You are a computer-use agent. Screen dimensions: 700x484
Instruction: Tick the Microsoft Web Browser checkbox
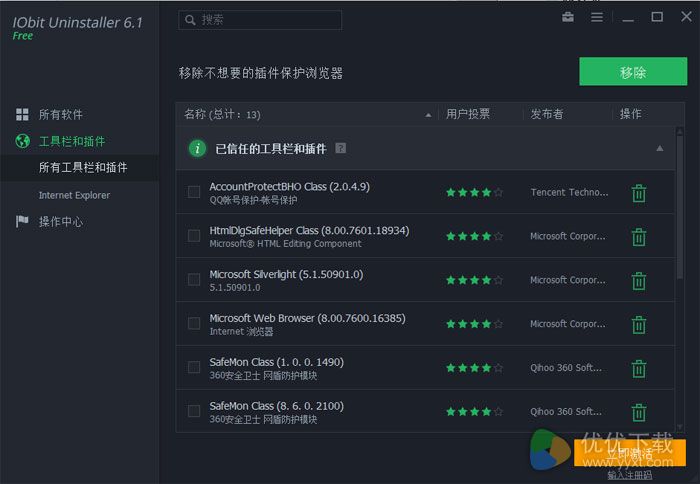click(194, 323)
